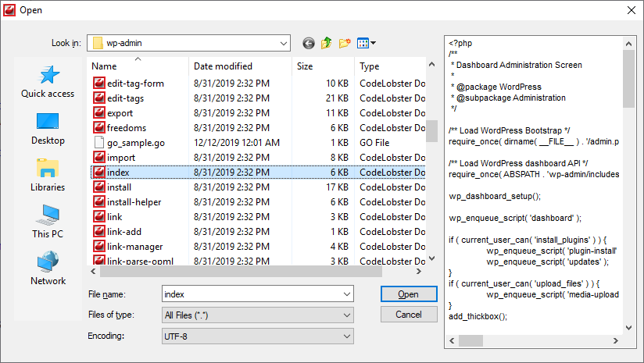Select the export file icon

point(99,112)
